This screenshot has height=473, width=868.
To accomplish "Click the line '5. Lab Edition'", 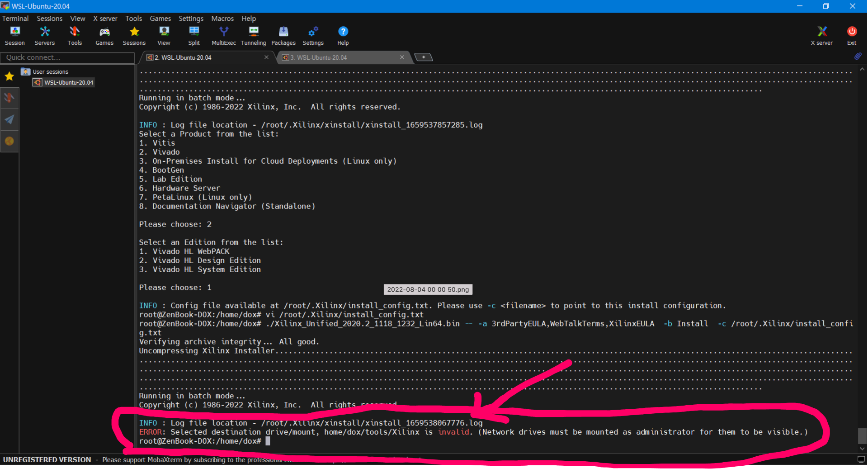I will 170,179.
